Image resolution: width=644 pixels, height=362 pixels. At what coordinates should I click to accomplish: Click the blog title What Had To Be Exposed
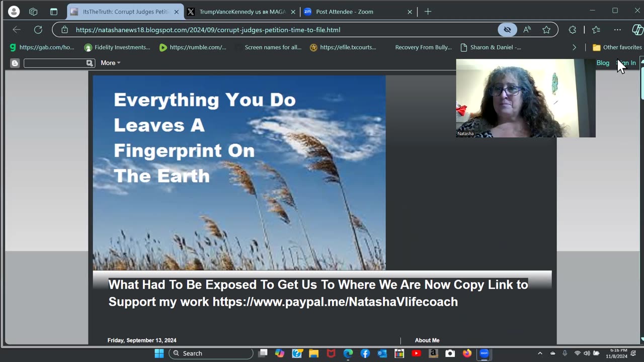(x=318, y=293)
